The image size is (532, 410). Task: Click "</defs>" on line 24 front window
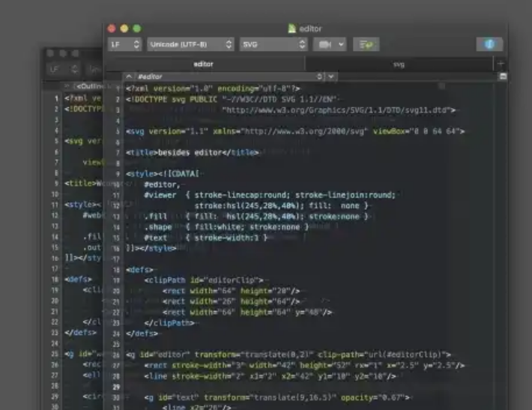point(142,334)
